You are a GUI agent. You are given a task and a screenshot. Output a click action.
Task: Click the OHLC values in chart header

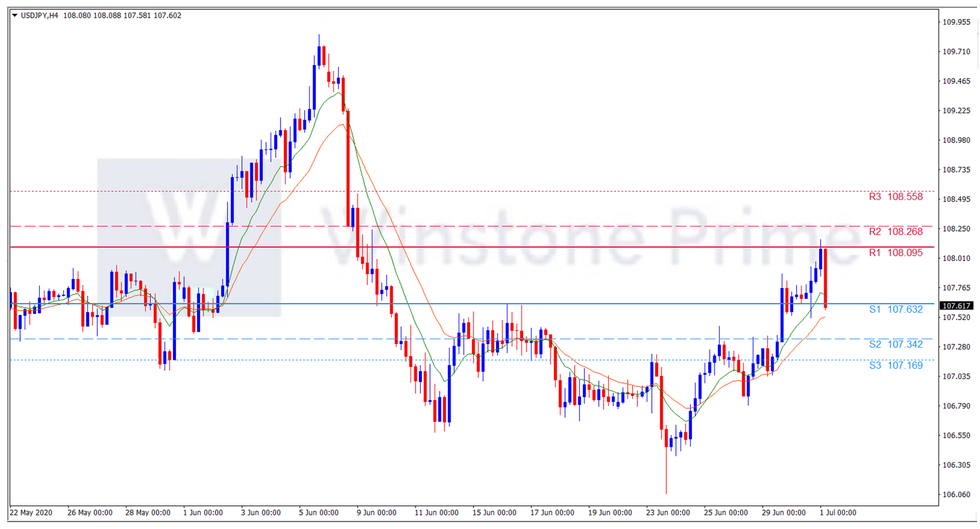[122, 16]
